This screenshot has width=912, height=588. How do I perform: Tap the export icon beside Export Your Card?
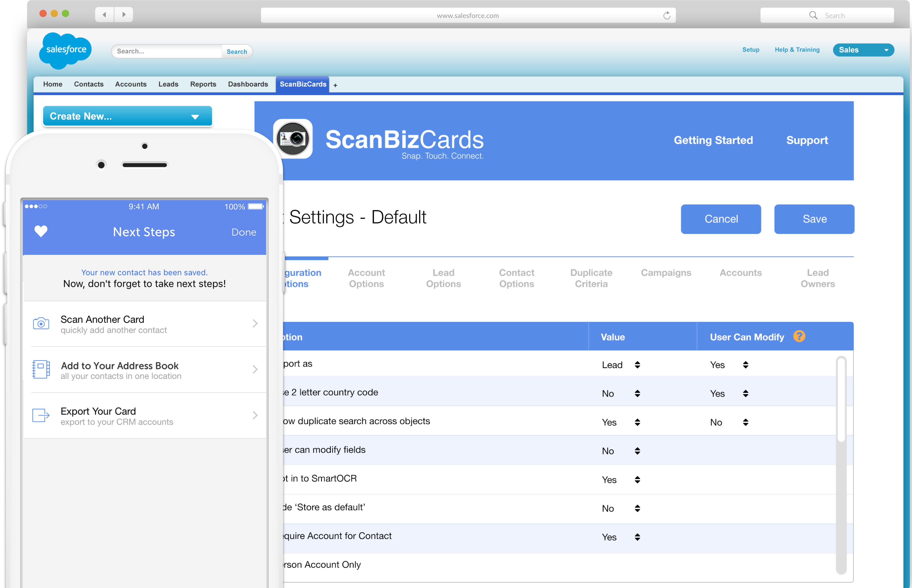41,415
